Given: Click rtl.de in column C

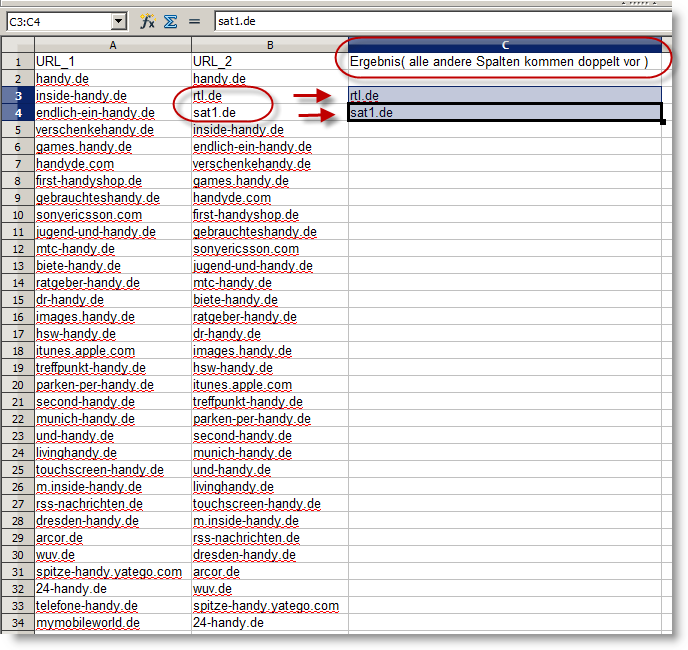Looking at the screenshot, I should pyautogui.click(x=505, y=96).
